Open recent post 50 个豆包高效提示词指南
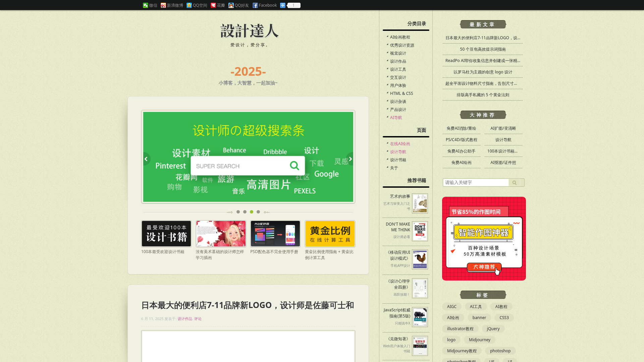 click(483, 49)
